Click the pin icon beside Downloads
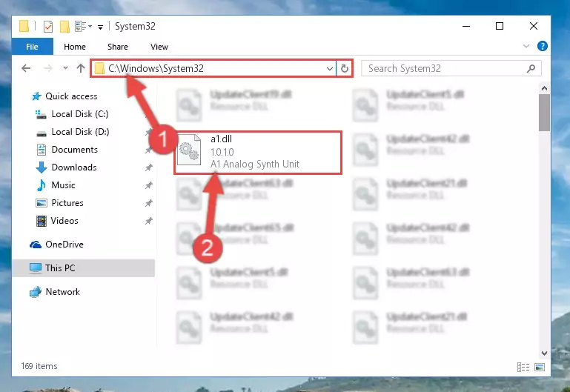The image size is (570, 392). (149, 167)
